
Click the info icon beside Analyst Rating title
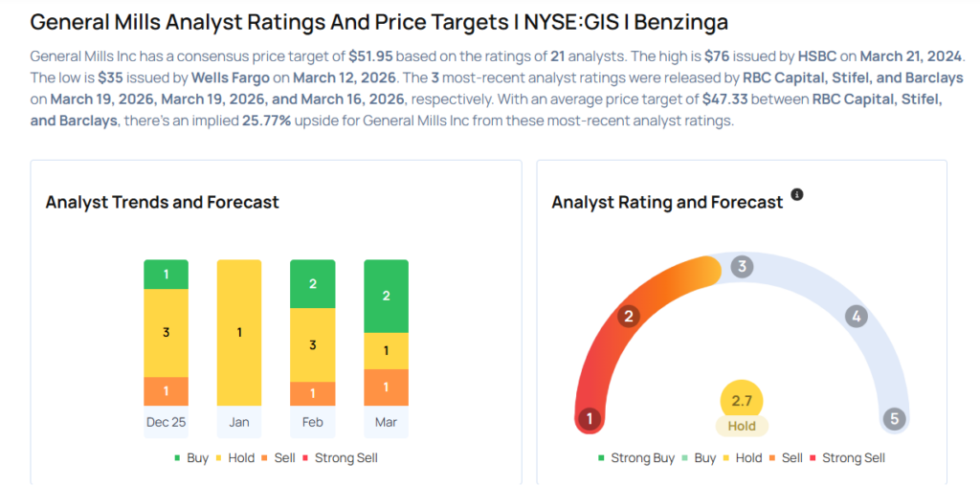[797, 195]
